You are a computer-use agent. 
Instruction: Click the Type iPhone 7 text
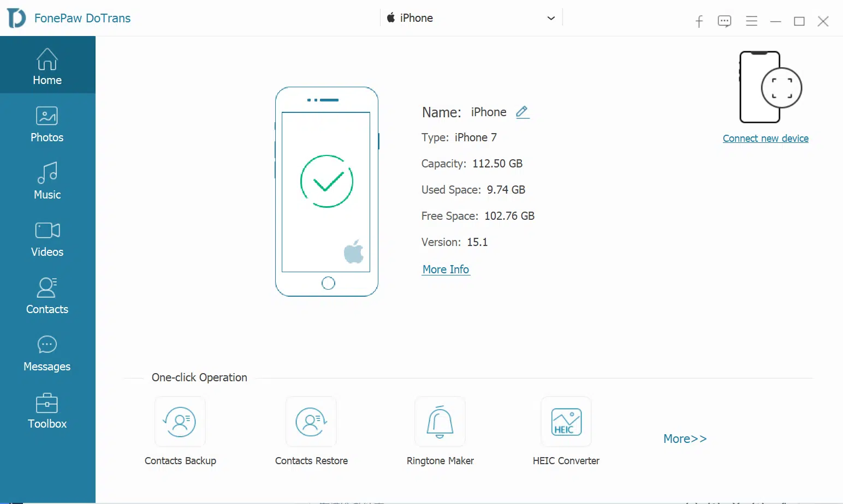[459, 137]
